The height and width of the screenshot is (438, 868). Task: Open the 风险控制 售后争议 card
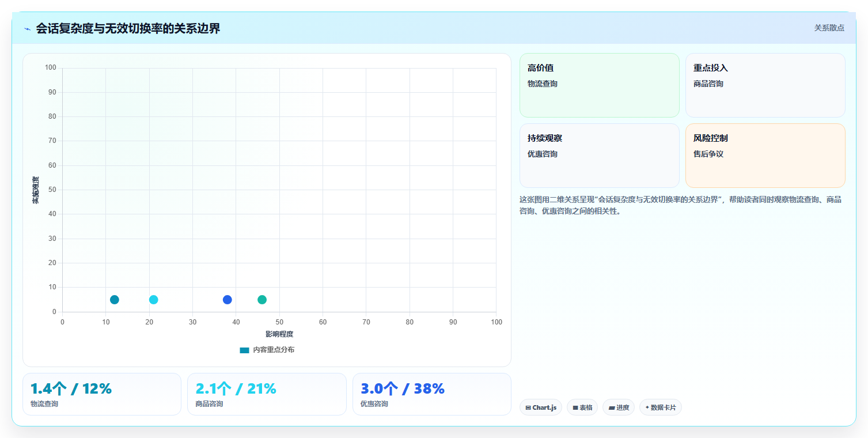coord(765,156)
